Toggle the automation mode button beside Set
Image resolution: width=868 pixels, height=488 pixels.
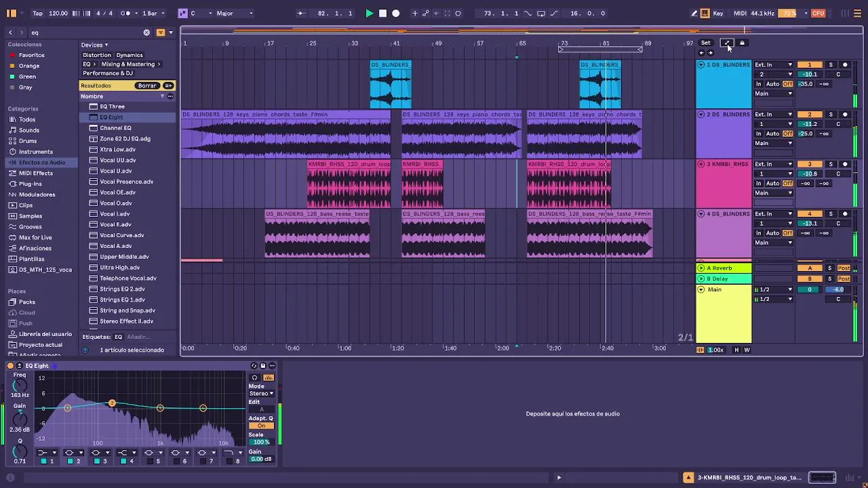726,43
